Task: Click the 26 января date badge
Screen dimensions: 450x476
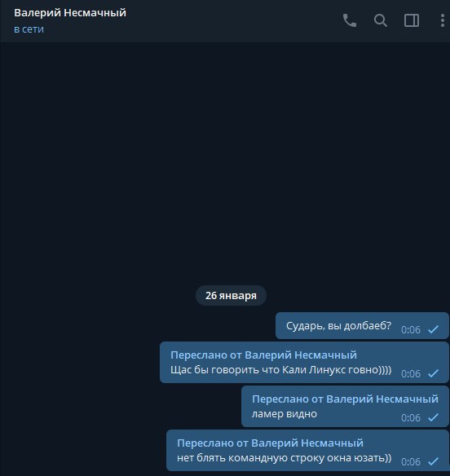Action: point(231,295)
